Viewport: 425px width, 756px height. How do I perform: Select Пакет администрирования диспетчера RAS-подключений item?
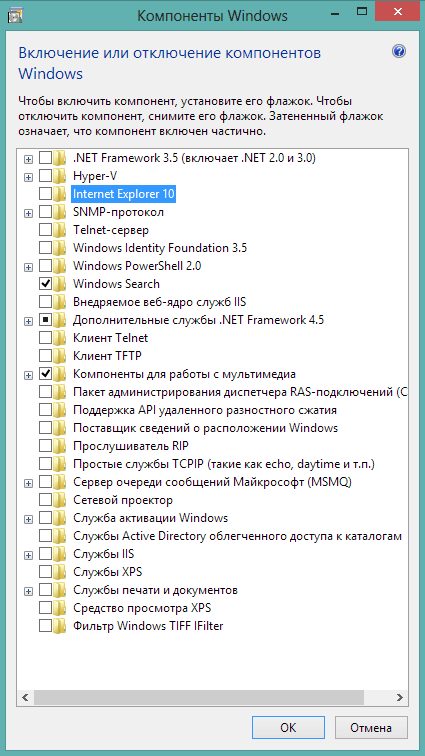[241, 392]
